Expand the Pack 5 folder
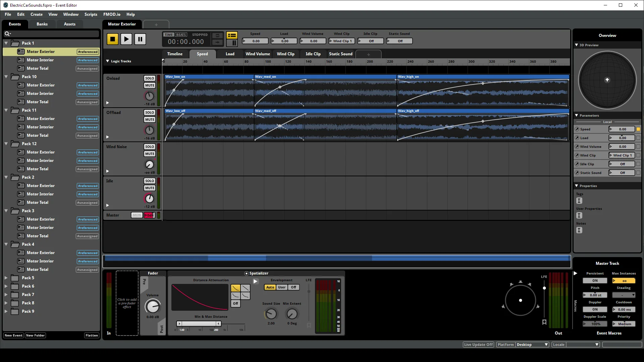 (6, 278)
